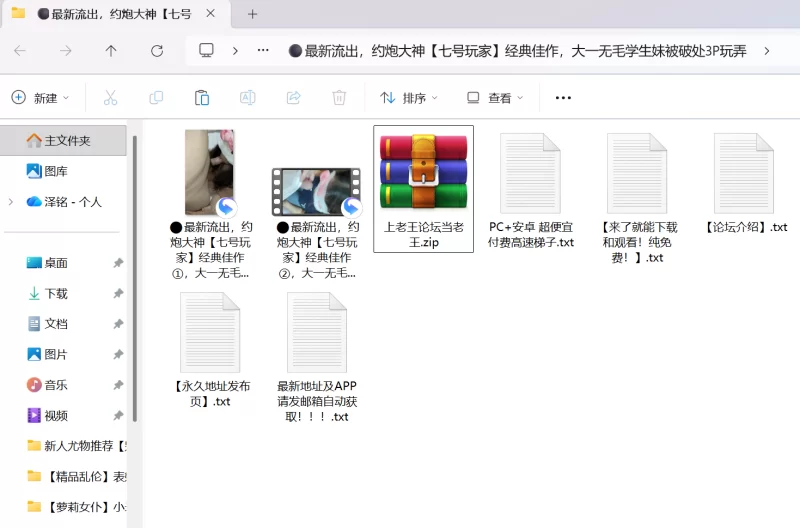Screen dimensions: 800x528
Task: Click the Cut scissors icon in toolbar
Action: tap(110, 98)
